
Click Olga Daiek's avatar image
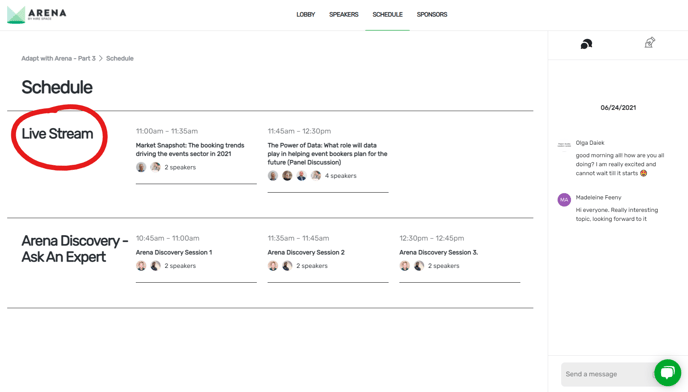click(x=564, y=144)
